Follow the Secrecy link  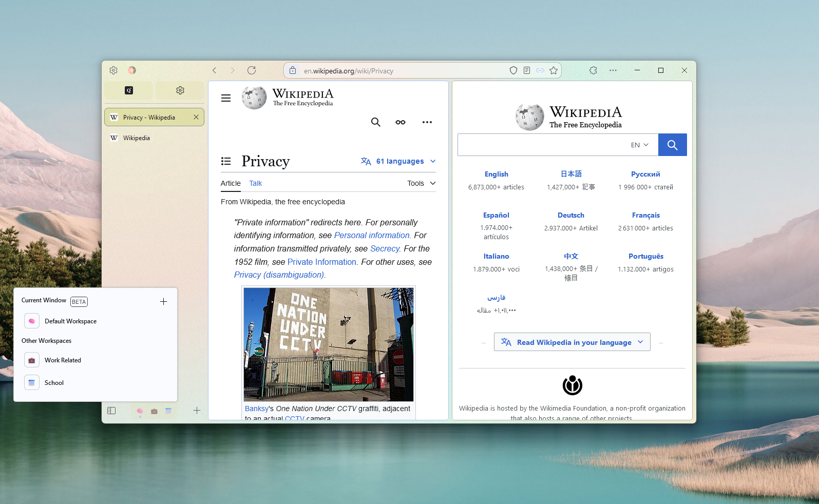(385, 248)
